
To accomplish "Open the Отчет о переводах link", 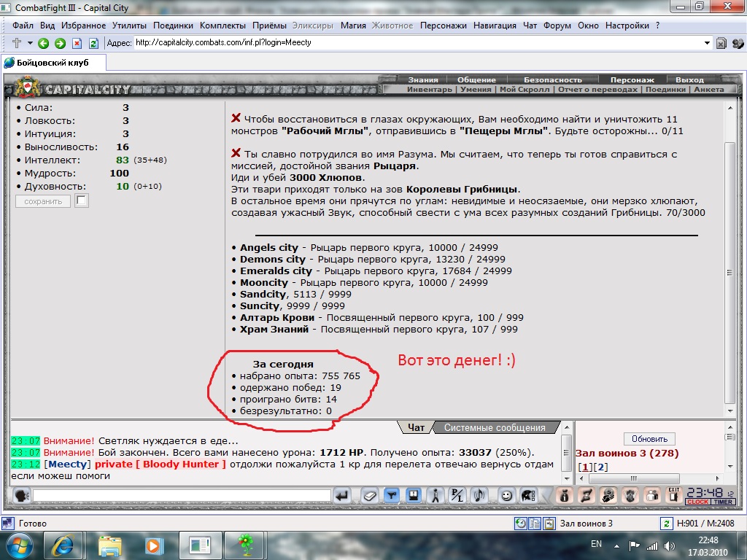I will (x=597, y=89).
